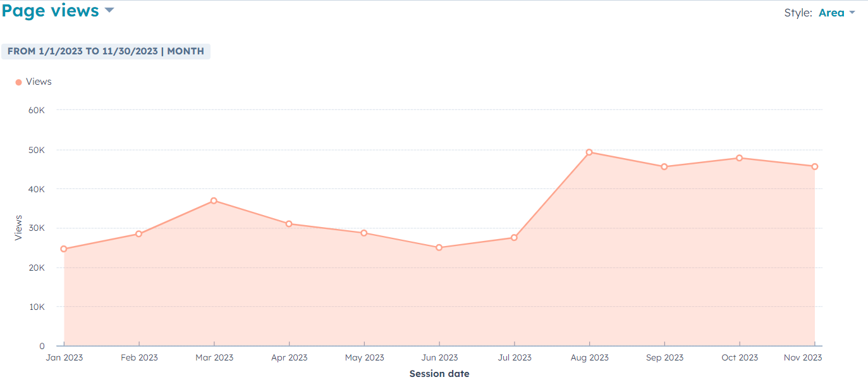Select the Apr 2023 data point marker

point(289,224)
